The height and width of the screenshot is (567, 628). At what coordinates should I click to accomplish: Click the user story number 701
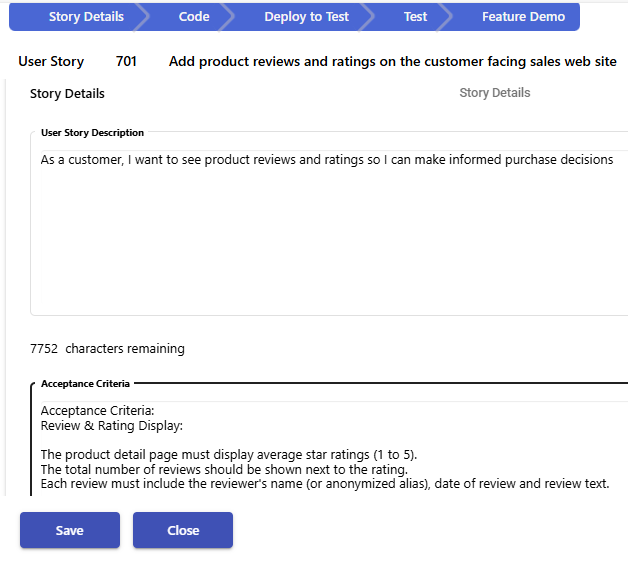tap(126, 61)
